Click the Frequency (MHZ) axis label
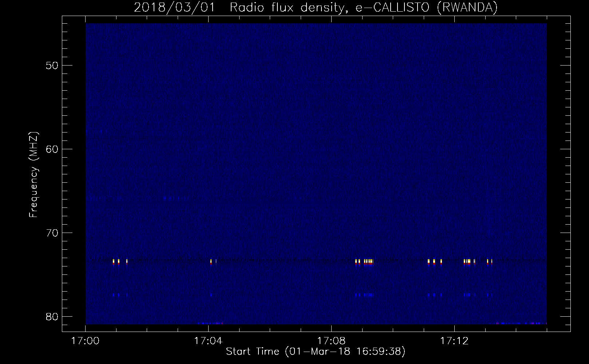Viewport: 589px width, 364px height. 33,175
